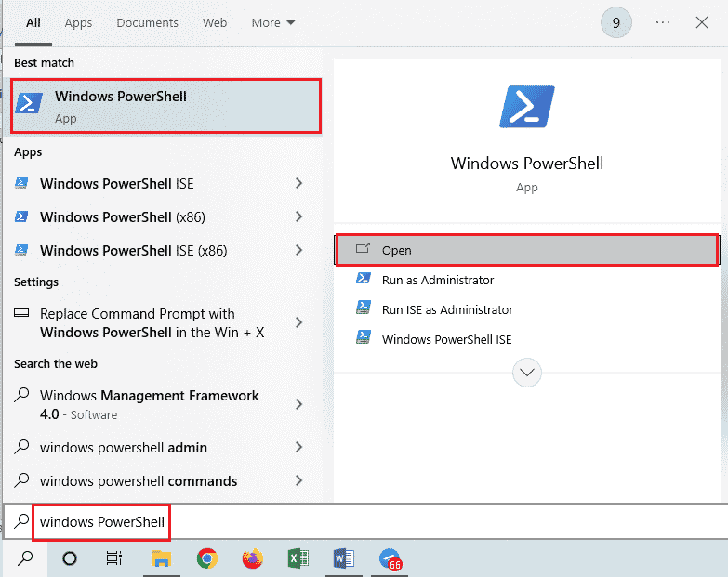Viewport: 728px width, 577px height.
Task: Click the Windows PowerShell ISE icon in the actions list
Action: pyautogui.click(x=364, y=337)
